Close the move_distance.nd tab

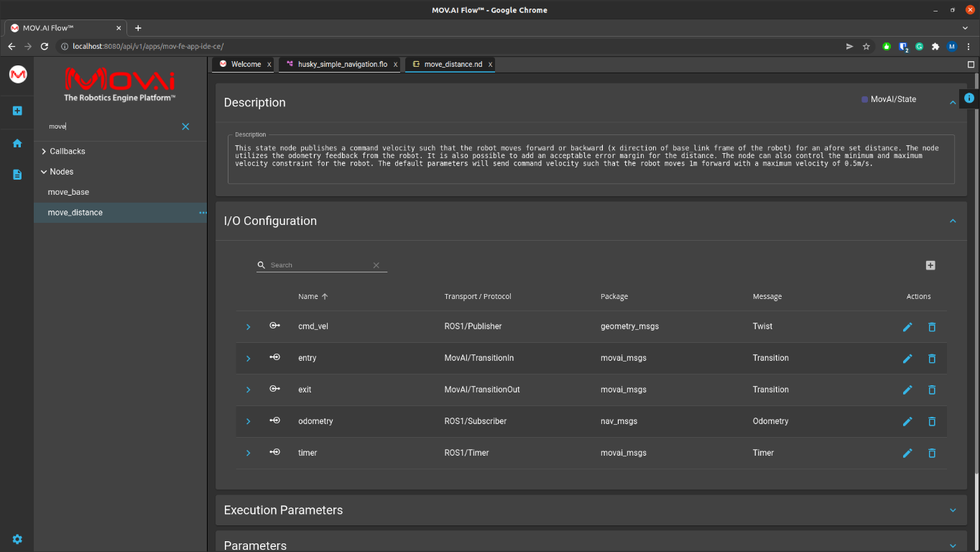tap(491, 65)
